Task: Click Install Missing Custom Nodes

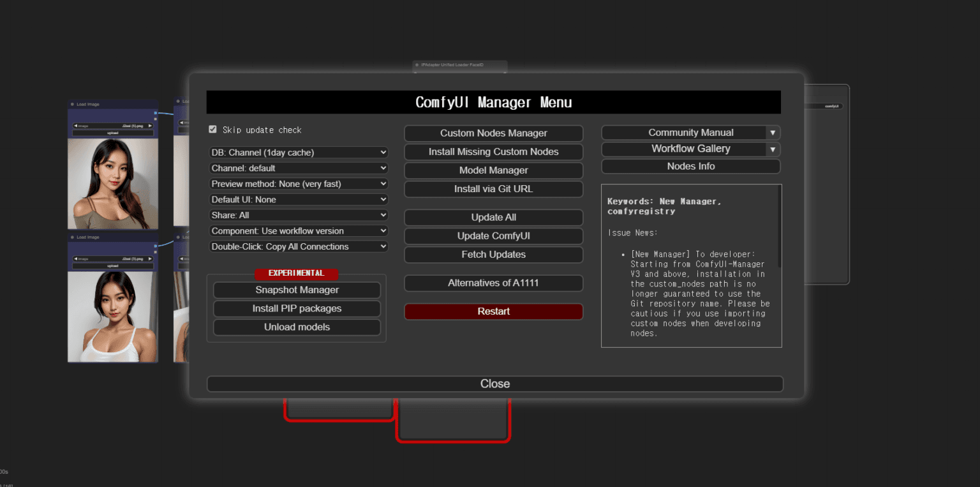Action: pyautogui.click(x=493, y=152)
